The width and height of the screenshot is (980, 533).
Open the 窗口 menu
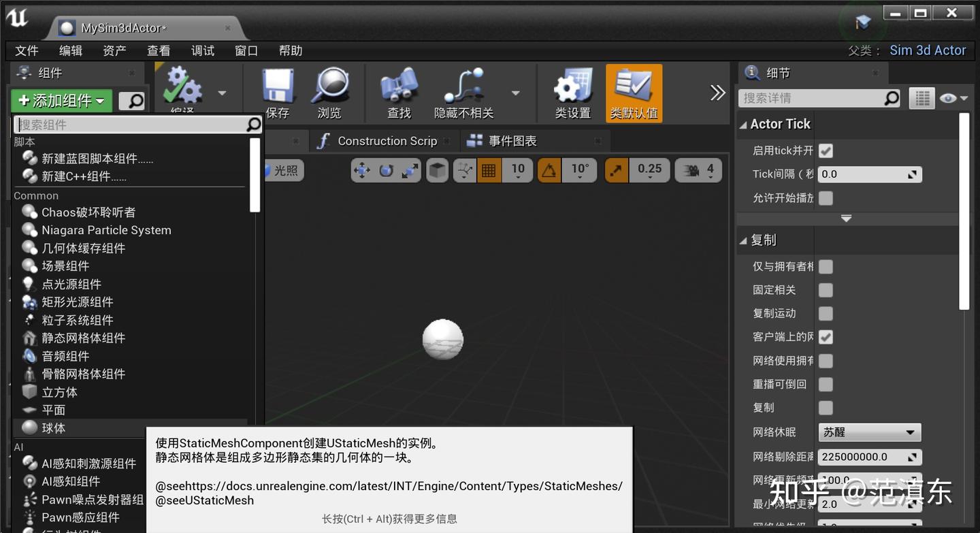[246, 50]
